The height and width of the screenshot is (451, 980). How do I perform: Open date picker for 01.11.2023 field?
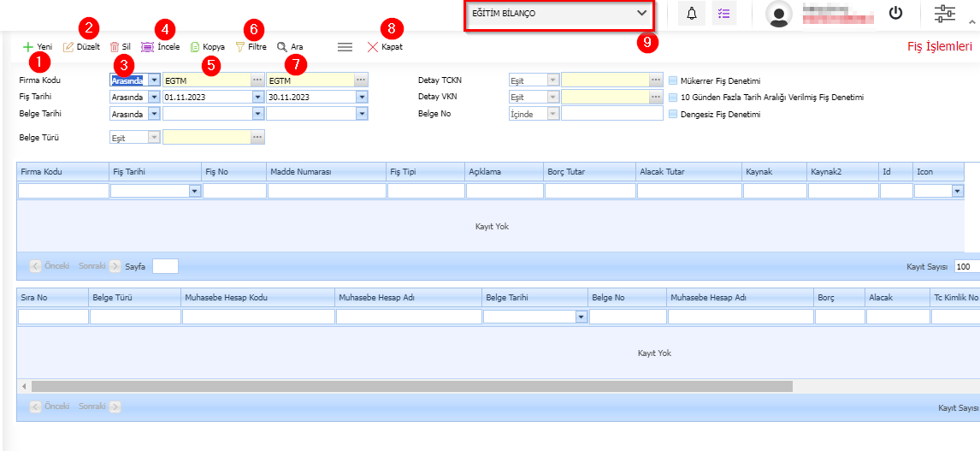click(258, 97)
